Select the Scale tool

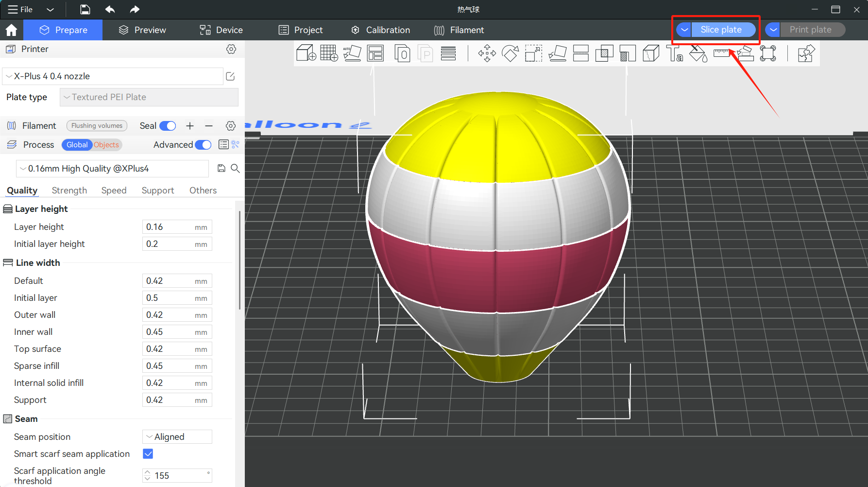[x=533, y=53]
